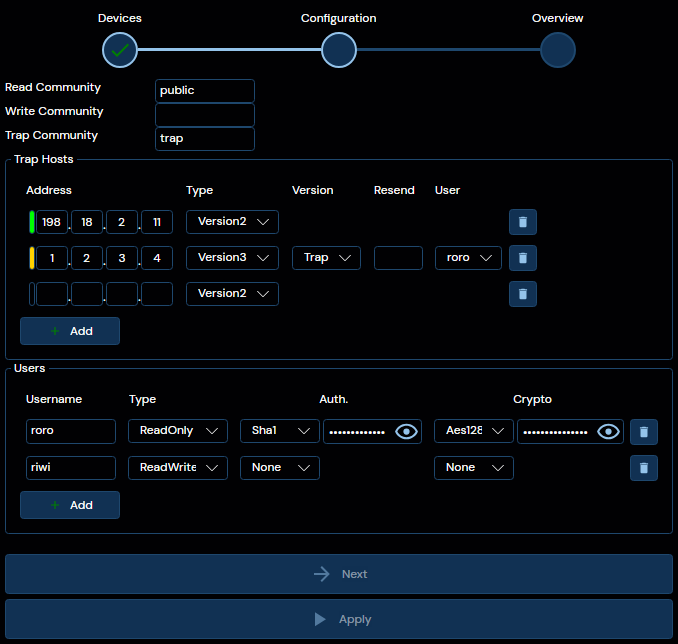Image resolution: width=678 pixels, height=644 pixels.
Task: Delete the empty trap host row
Action: pyautogui.click(x=523, y=294)
